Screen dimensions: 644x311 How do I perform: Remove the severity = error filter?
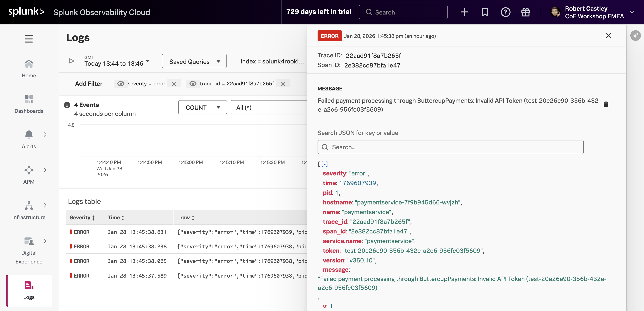(174, 84)
